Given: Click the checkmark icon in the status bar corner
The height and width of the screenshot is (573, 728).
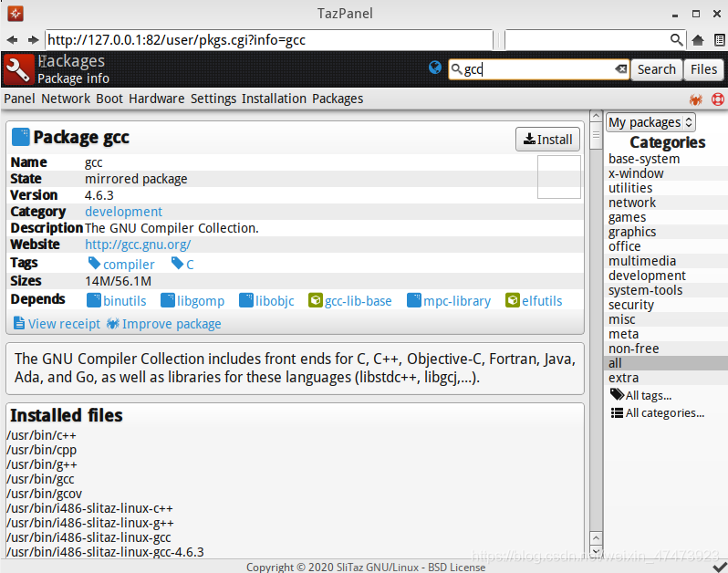Looking at the screenshot, I should 720,567.
